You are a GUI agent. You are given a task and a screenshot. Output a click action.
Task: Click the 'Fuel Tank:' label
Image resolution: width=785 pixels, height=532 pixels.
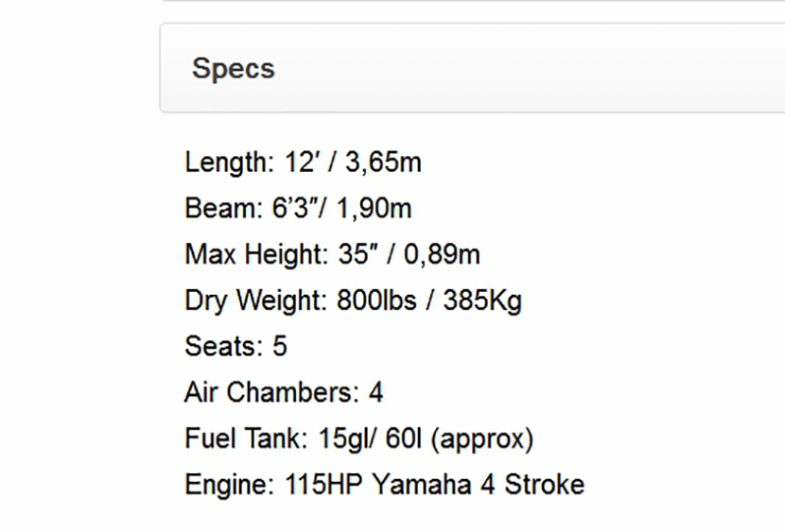point(246,438)
